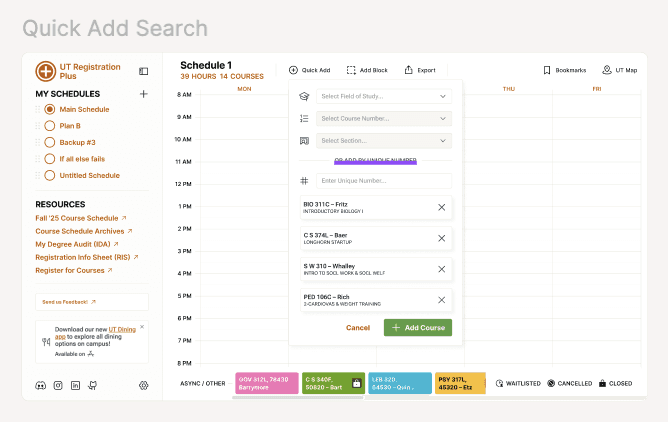Open the GitHub icon in sidebar footer

(x=92, y=385)
